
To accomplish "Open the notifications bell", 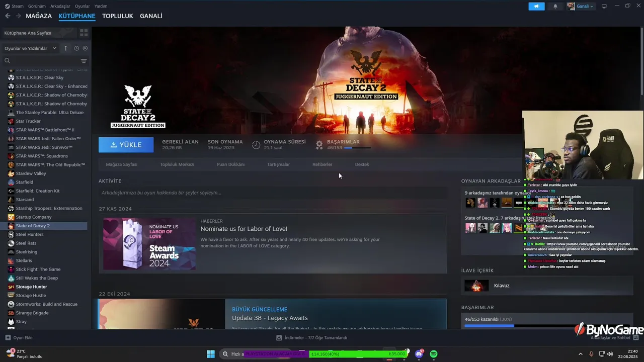I will click(x=555, y=6).
